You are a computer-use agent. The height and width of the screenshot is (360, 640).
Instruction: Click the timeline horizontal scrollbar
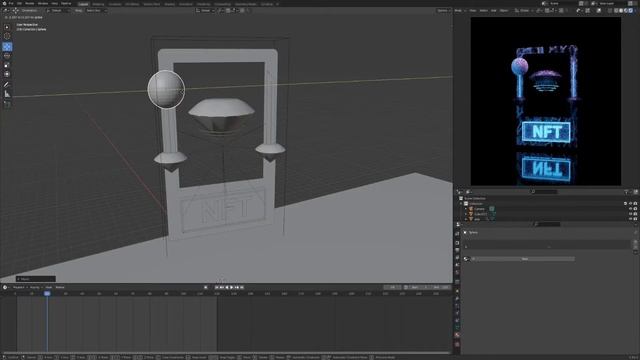click(227, 352)
